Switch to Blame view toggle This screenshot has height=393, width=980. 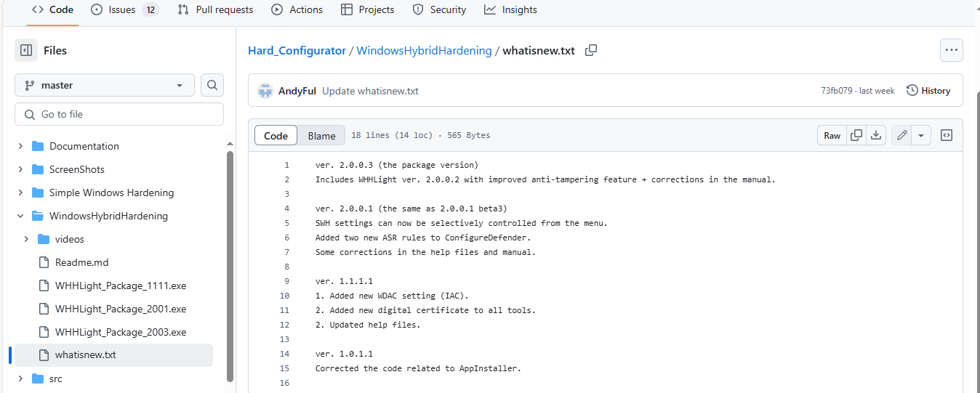pos(321,136)
